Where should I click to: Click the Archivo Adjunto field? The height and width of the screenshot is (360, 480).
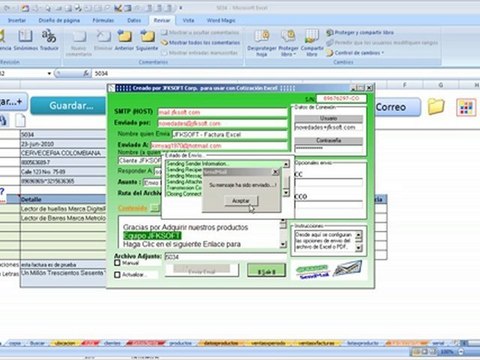[x=226, y=257]
